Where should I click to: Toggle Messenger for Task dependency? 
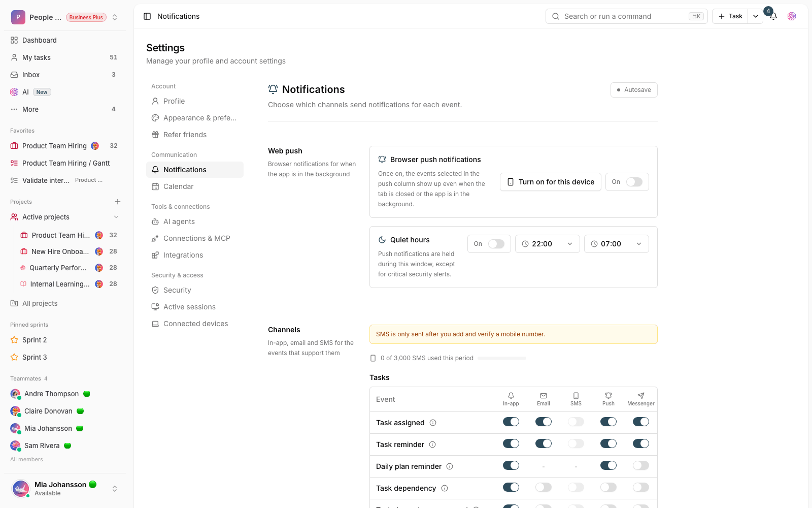[641, 487]
